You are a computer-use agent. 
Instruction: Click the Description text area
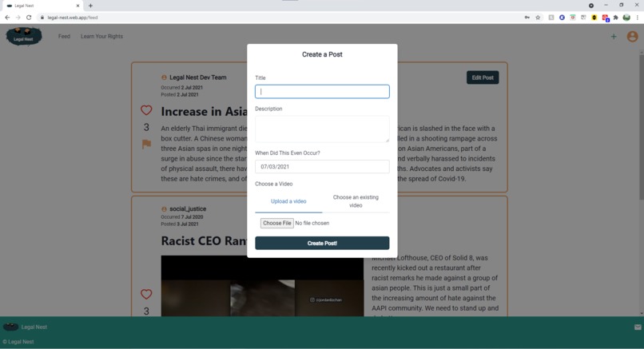coord(322,129)
